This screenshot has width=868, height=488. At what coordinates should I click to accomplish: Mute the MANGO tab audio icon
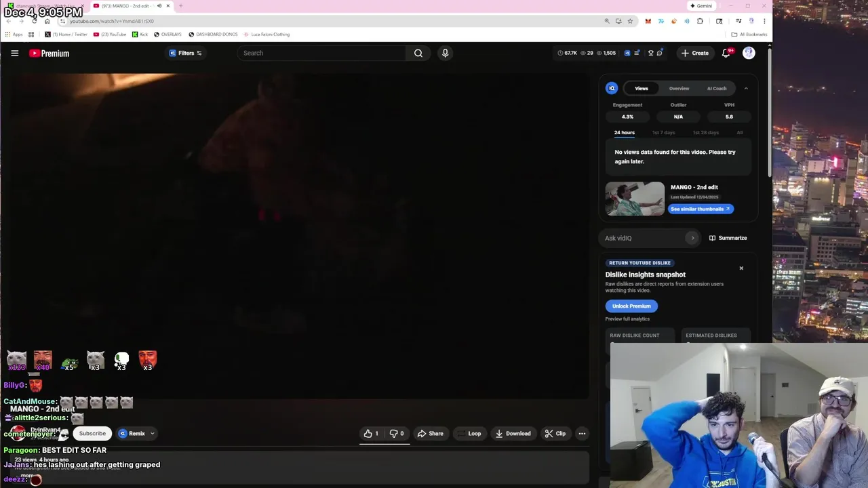(x=159, y=5)
